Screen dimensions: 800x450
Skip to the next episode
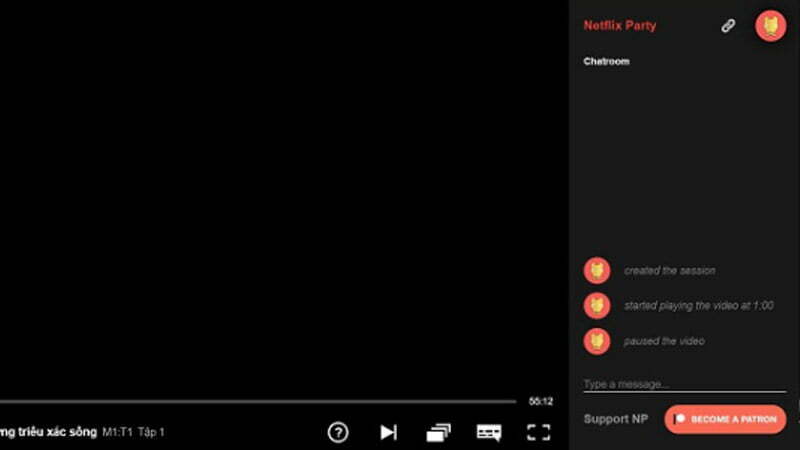(x=388, y=432)
